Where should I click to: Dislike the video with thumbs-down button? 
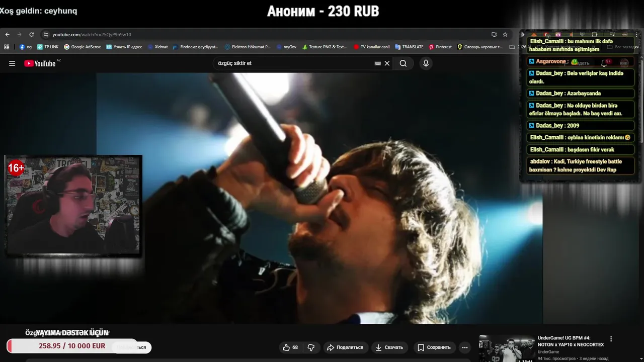[311, 347]
